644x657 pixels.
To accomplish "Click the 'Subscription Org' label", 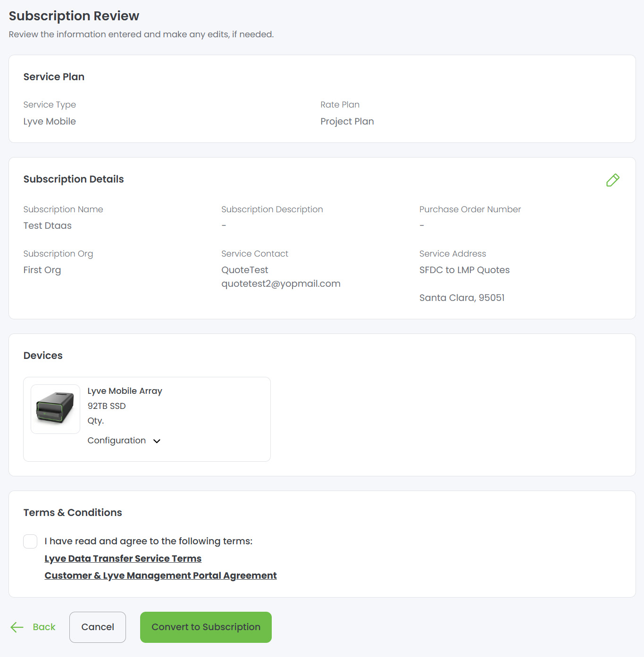I will pos(58,254).
